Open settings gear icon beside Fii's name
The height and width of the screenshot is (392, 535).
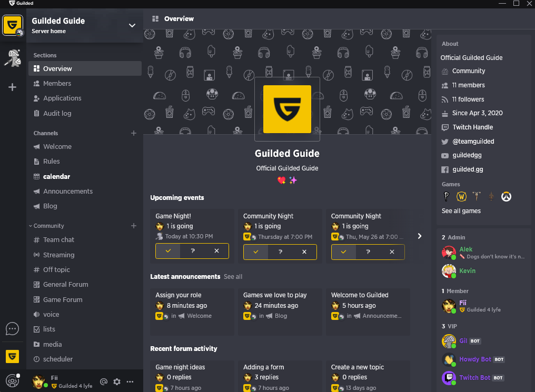117,381
